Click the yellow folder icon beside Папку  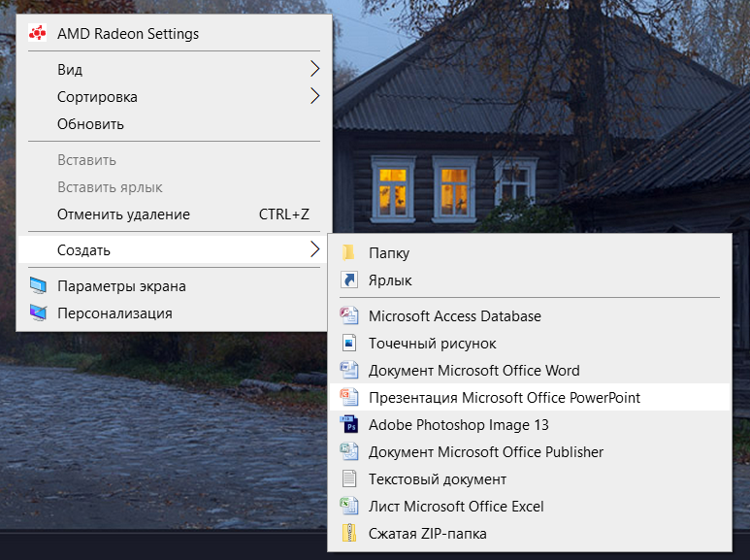point(348,252)
